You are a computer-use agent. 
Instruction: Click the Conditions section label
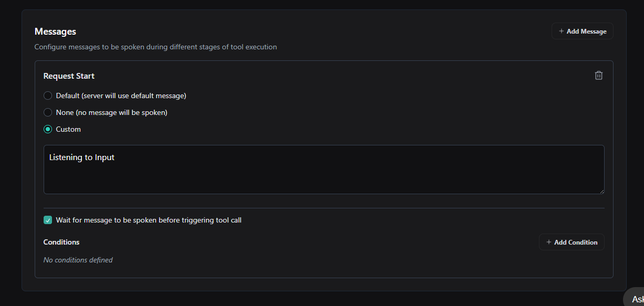[x=61, y=242]
